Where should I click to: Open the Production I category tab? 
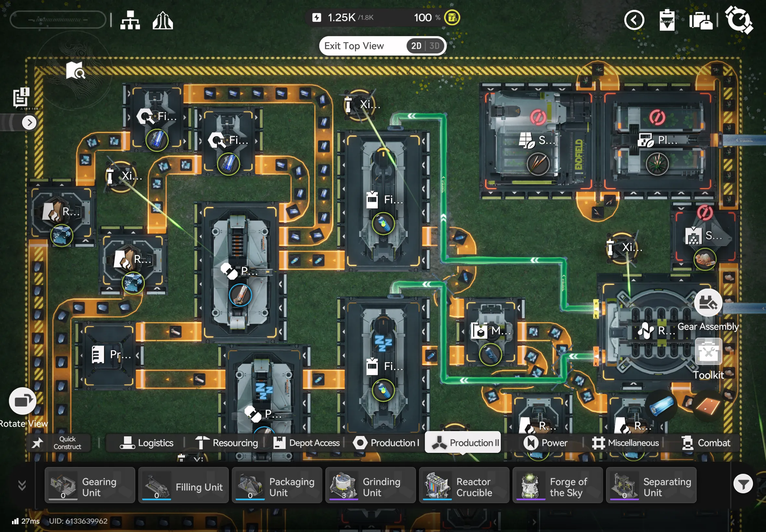coord(386,443)
